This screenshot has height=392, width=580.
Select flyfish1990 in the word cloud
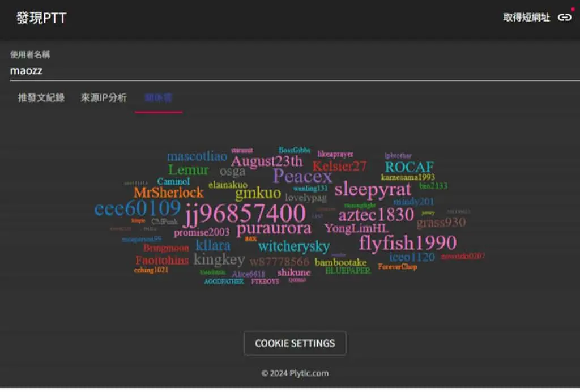pyautogui.click(x=408, y=243)
